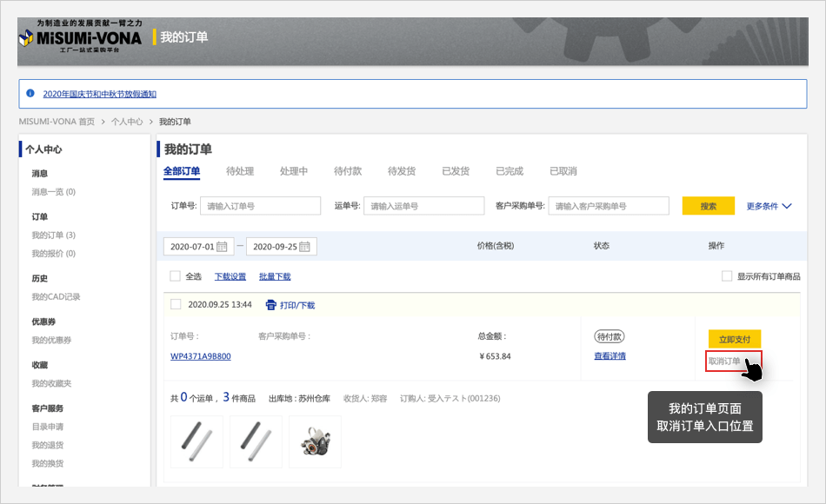Switch to the 已取消 tab
Screen dimensions: 826x504
563,171
